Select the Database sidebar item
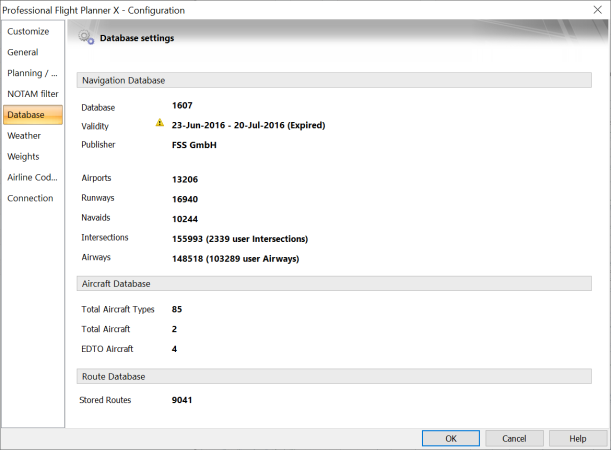Screen dimensions: 611x450 point(26,115)
